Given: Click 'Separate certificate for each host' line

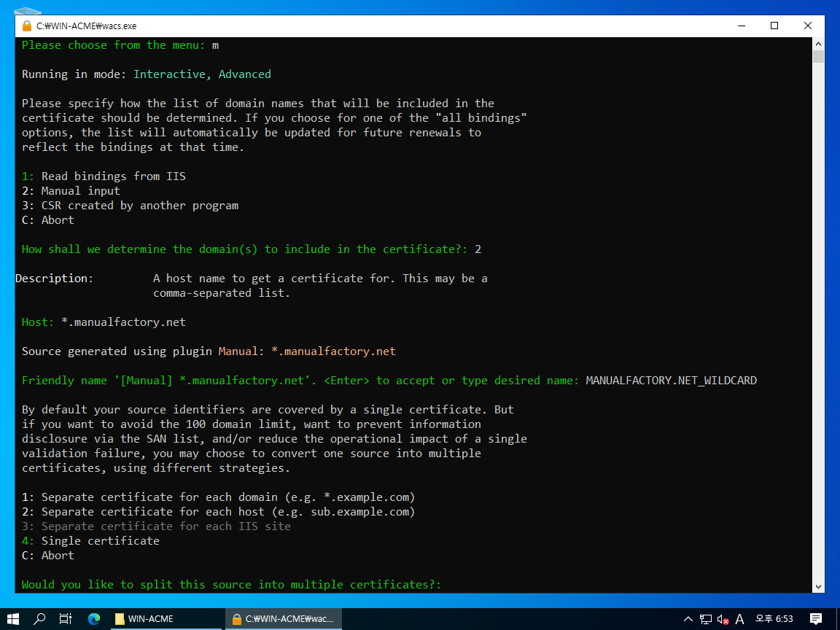Looking at the screenshot, I should click(x=219, y=512).
